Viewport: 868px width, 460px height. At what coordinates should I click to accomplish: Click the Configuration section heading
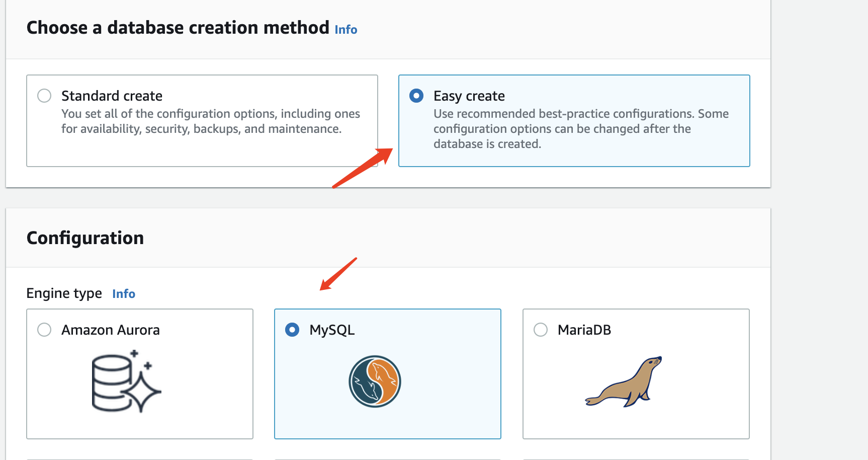pyautogui.click(x=85, y=238)
